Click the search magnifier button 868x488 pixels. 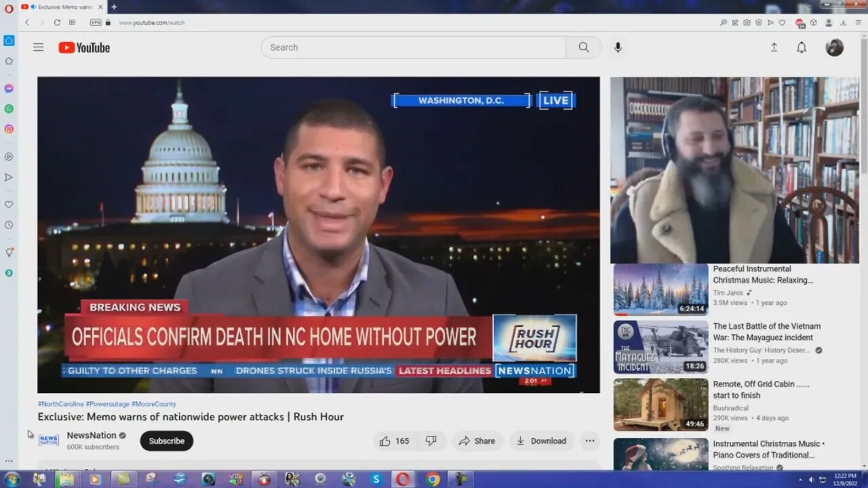click(584, 47)
